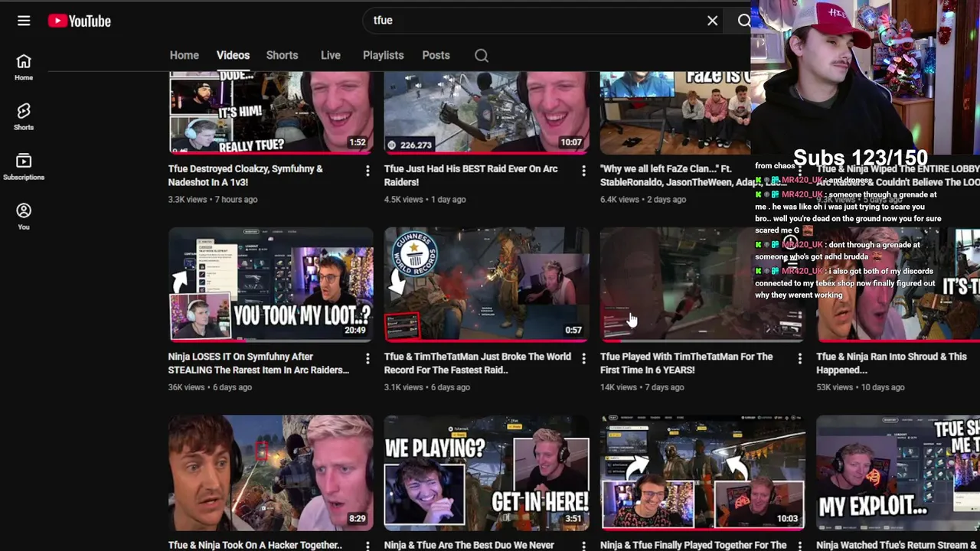Viewport: 980px width, 551px height.
Task: Open options for World Record Fastest Raid video
Action: coord(583,358)
